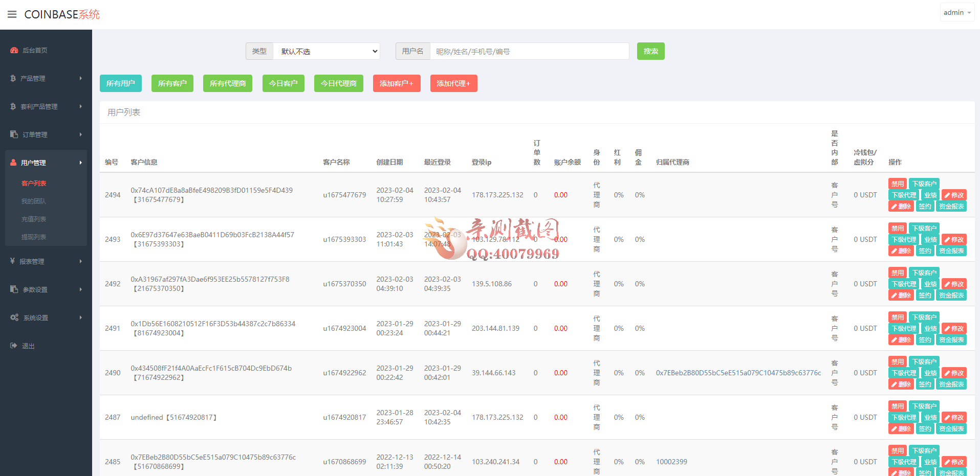980x476 pixels.
Task: Click the gear icon for 系统设置
Action: pyautogui.click(x=13, y=317)
